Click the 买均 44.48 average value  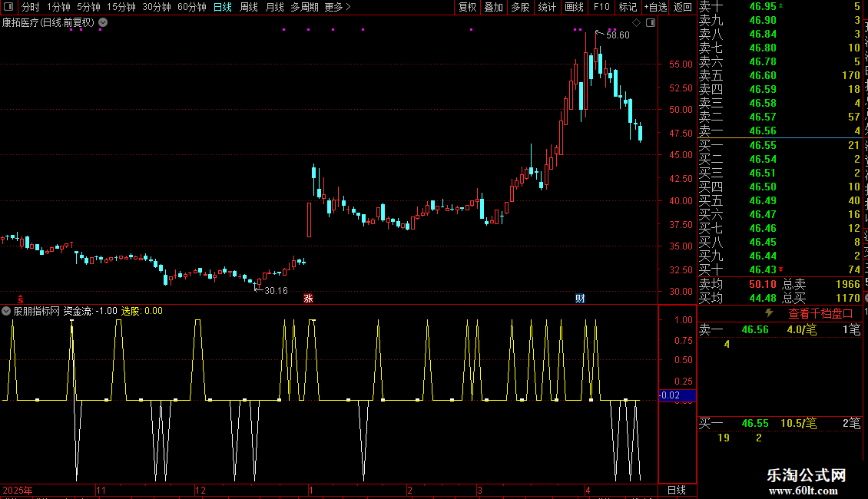[x=762, y=298]
